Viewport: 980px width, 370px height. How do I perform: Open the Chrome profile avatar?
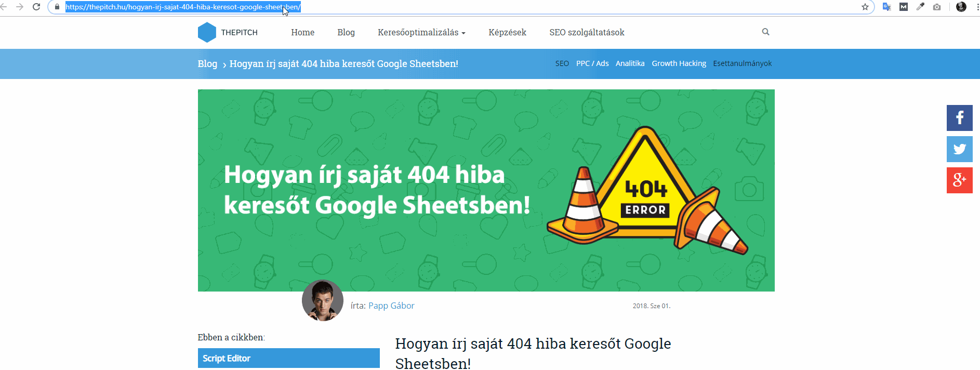tap(961, 7)
